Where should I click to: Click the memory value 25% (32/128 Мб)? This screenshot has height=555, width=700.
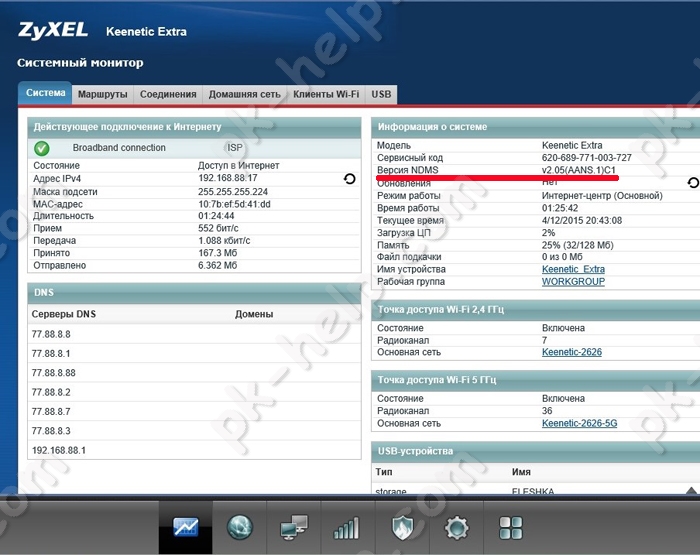point(578,245)
